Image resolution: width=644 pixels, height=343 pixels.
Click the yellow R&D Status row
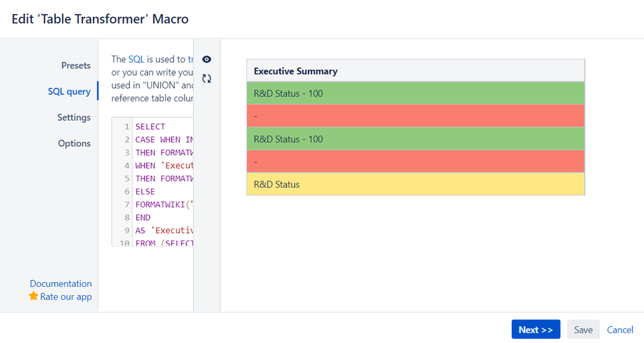pyautogui.click(x=415, y=184)
